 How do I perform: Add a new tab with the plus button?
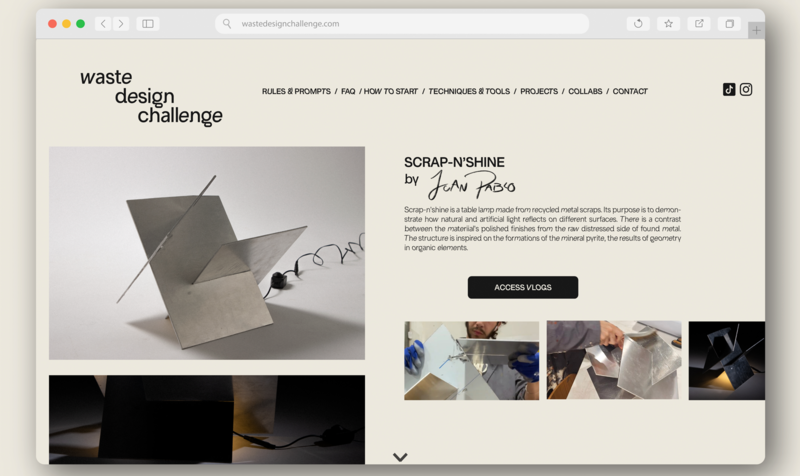tap(756, 31)
